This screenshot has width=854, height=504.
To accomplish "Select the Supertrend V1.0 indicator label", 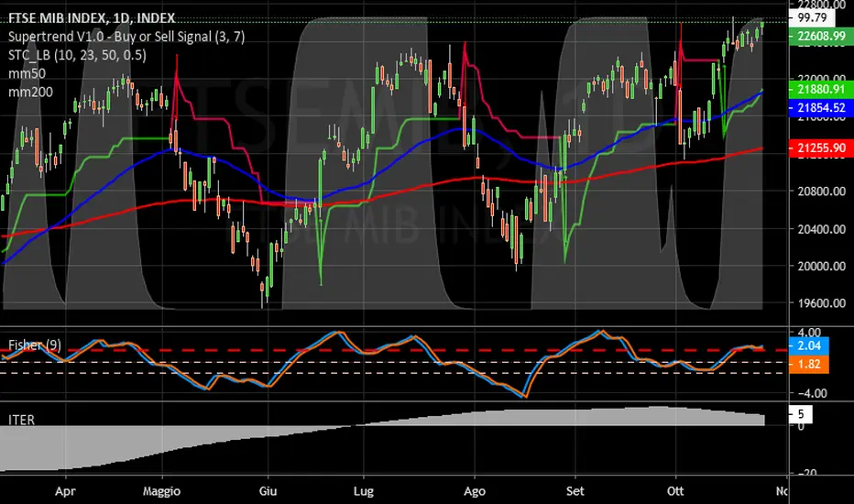I will pos(126,37).
